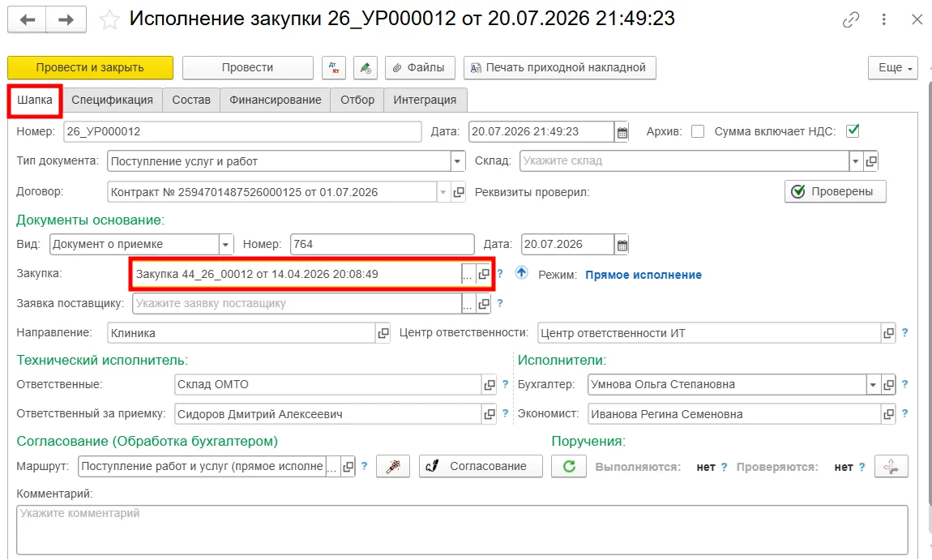Open the three-dot more options menu

point(884,19)
